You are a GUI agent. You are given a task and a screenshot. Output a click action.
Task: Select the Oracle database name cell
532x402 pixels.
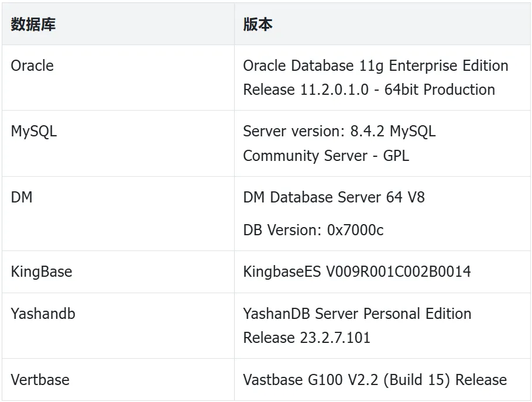pos(32,66)
